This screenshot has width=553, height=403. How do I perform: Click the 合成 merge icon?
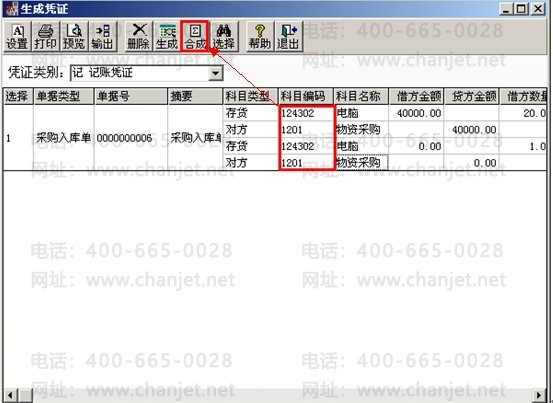195,37
